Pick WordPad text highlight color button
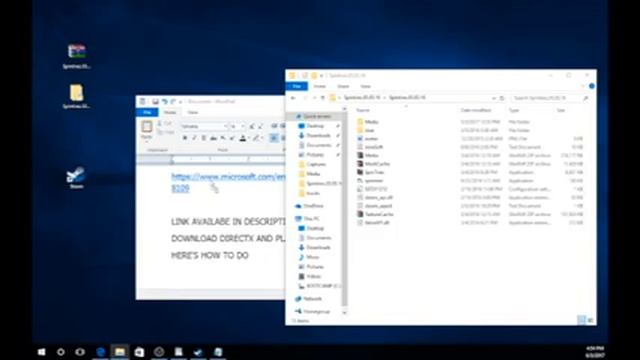 click(x=256, y=138)
